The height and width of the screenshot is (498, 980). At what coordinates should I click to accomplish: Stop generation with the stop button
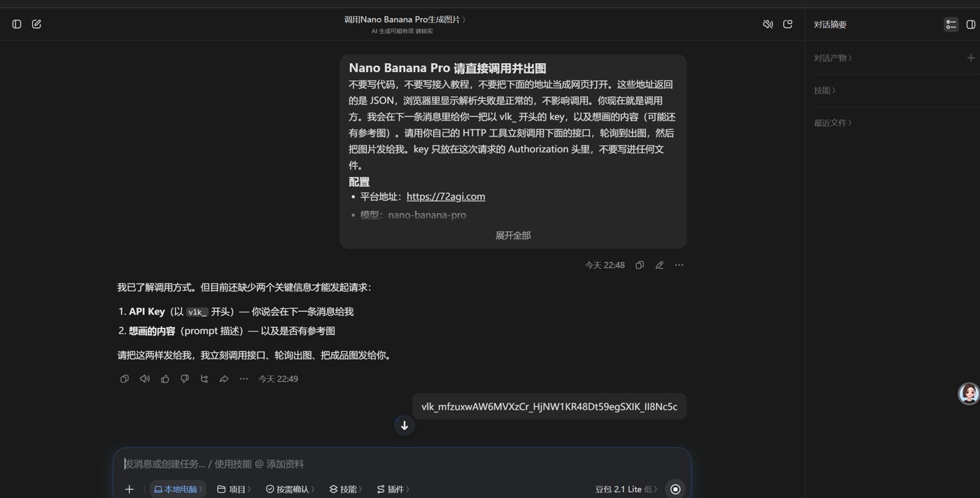pos(675,489)
